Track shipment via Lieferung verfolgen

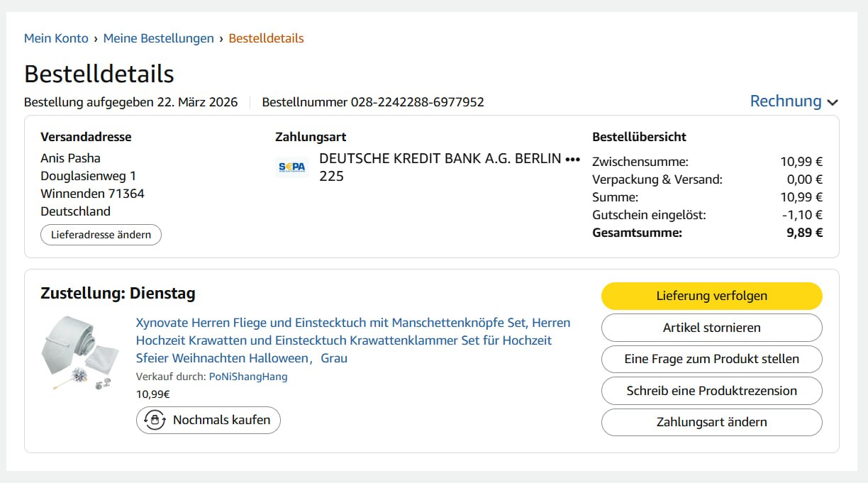[x=711, y=296]
